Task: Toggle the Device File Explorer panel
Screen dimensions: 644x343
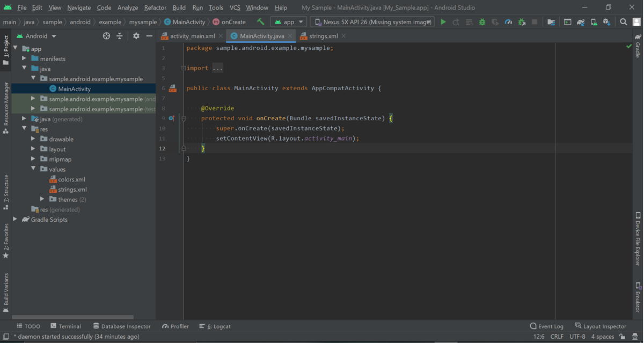Action: pyautogui.click(x=638, y=239)
